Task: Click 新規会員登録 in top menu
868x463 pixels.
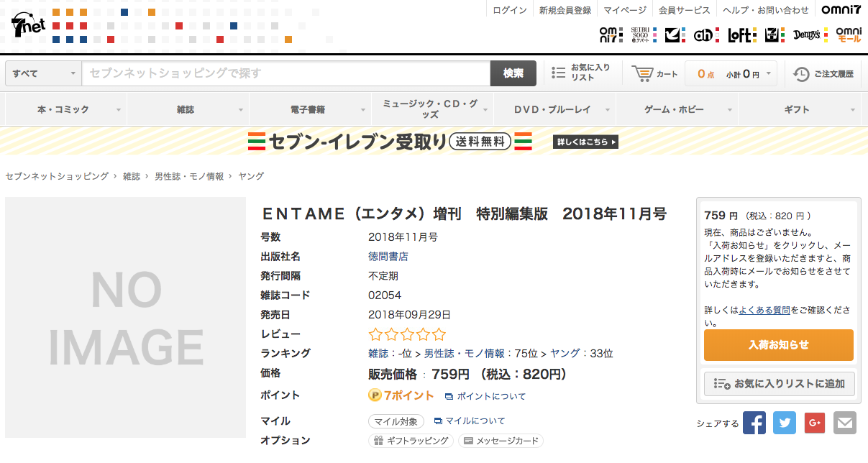Action: click(565, 10)
